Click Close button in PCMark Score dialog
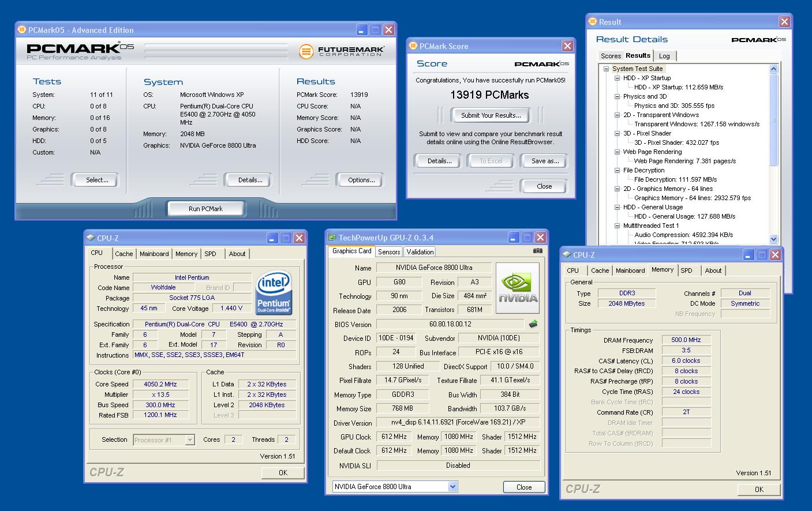812x511 pixels. click(x=544, y=186)
